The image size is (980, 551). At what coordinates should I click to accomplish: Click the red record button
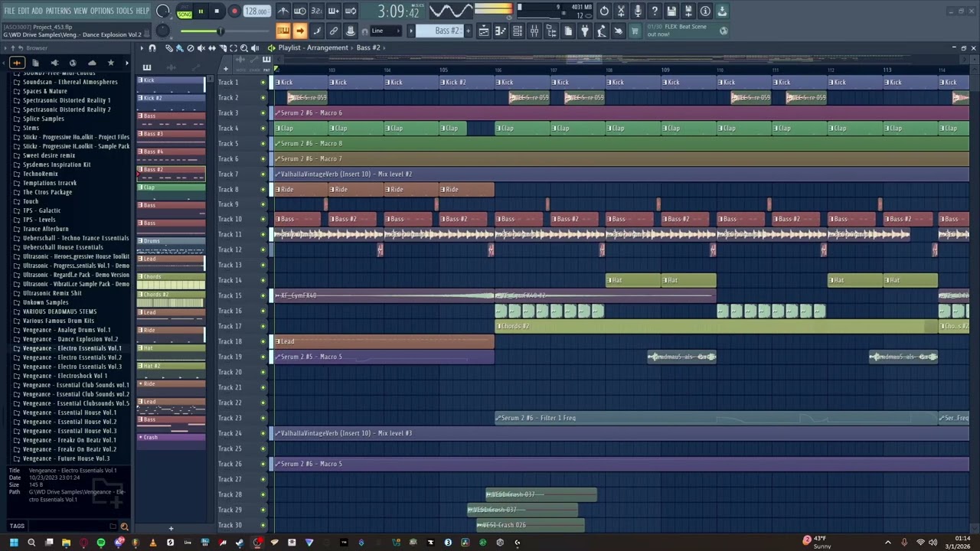(234, 11)
